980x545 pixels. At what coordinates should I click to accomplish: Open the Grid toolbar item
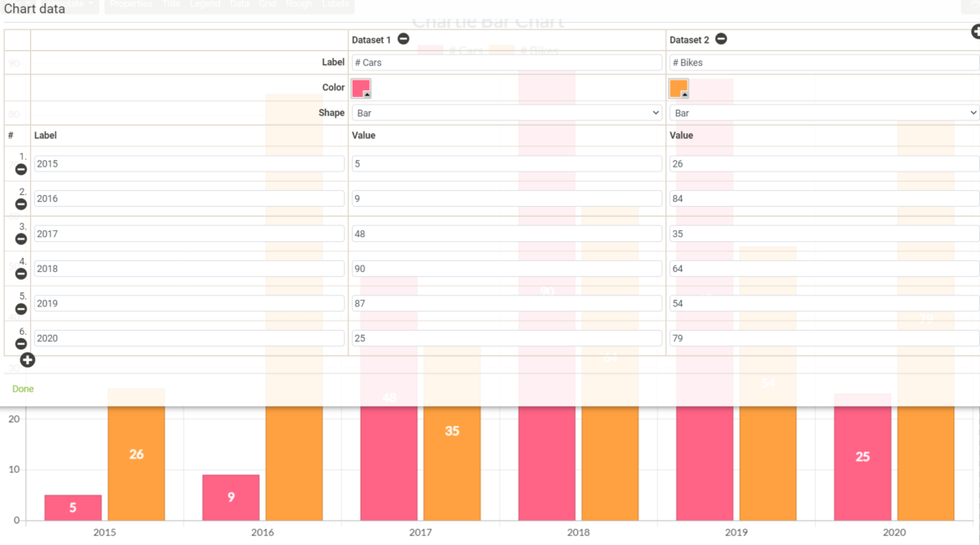267,4
